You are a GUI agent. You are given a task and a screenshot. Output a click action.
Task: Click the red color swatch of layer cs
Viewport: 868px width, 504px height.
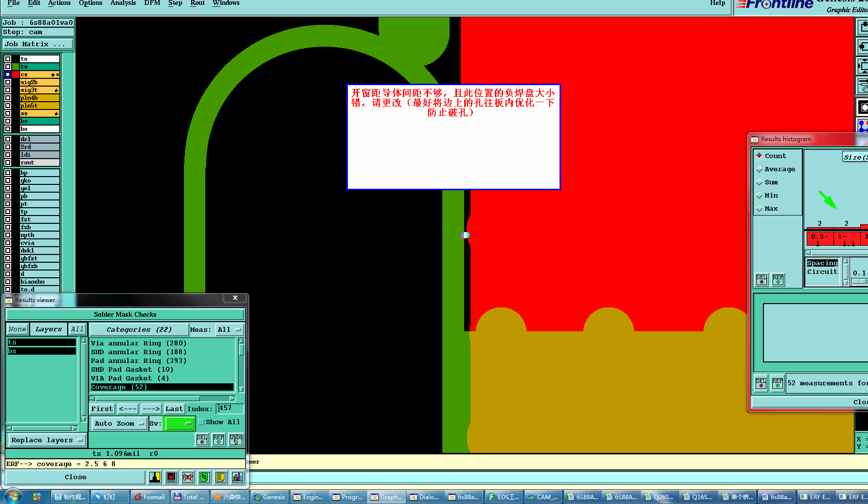point(16,74)
